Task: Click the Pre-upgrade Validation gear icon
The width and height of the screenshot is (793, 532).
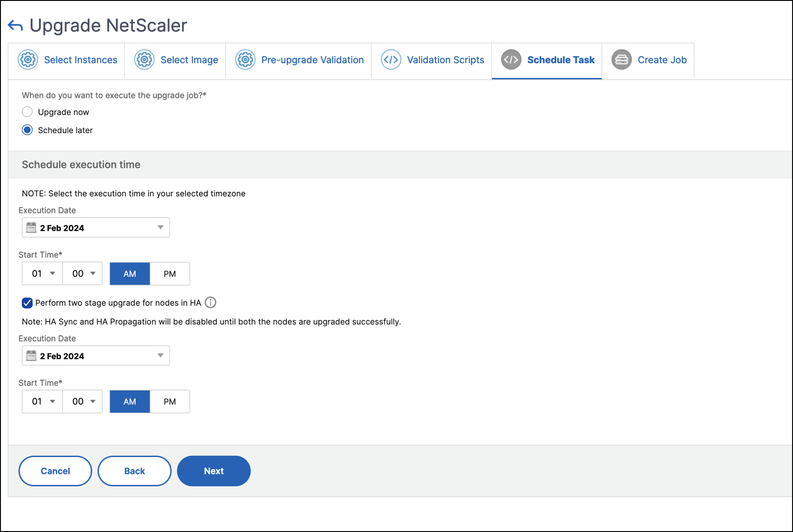Action: [x=245, y=60]
